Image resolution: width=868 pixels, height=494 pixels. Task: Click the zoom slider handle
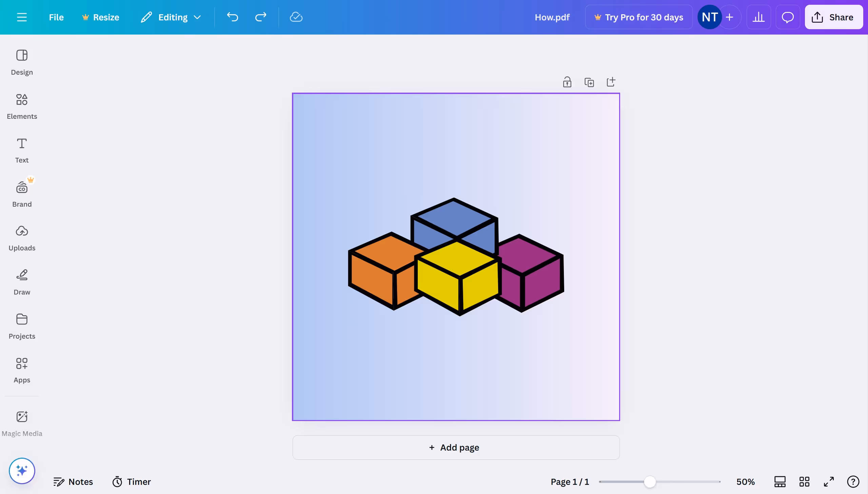click(x=650, y=481)
